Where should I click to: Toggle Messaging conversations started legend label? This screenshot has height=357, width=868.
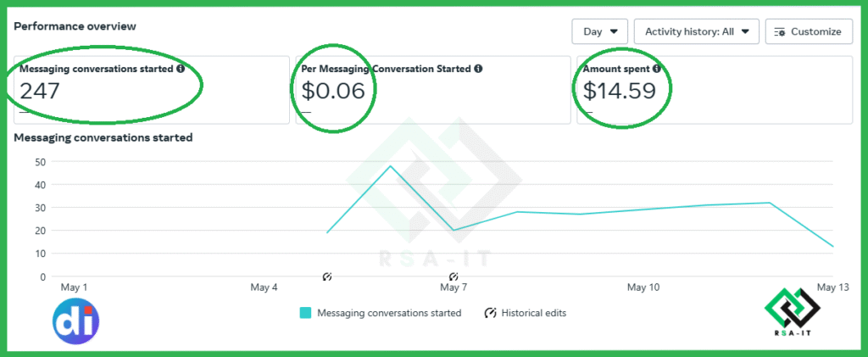click(x=389, y=313)
